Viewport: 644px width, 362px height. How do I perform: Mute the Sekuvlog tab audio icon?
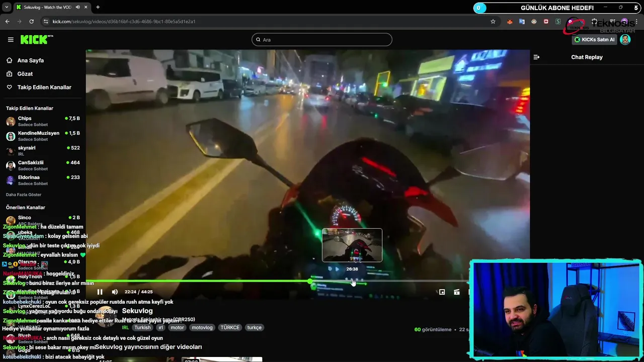point(77,7)
